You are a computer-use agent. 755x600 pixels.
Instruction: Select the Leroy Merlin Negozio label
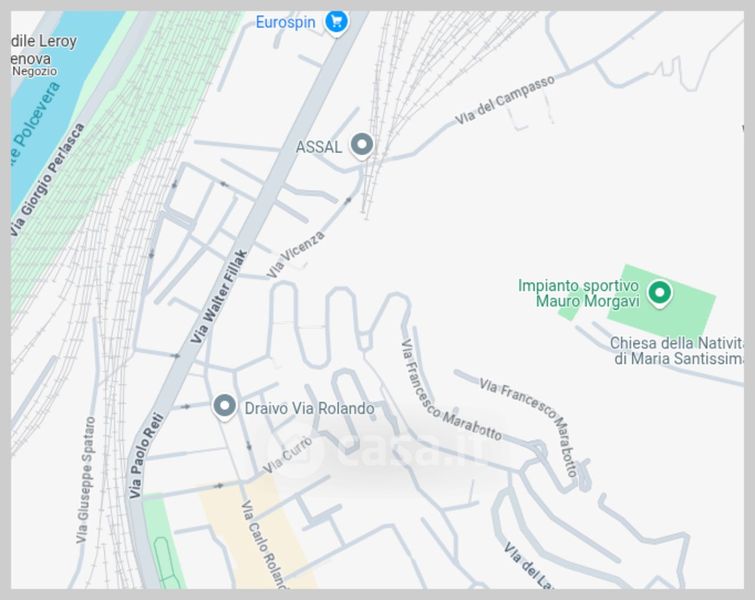pyautogui.click(x=43, y=55)
